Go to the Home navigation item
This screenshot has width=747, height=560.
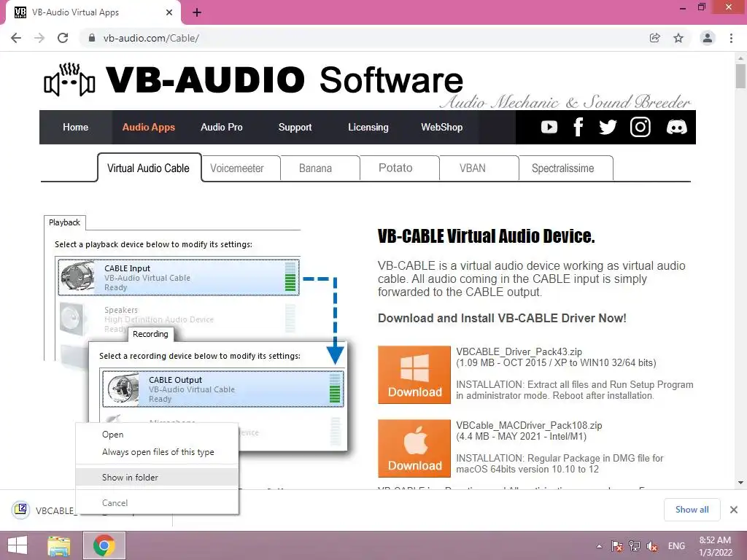coord(76,127)
